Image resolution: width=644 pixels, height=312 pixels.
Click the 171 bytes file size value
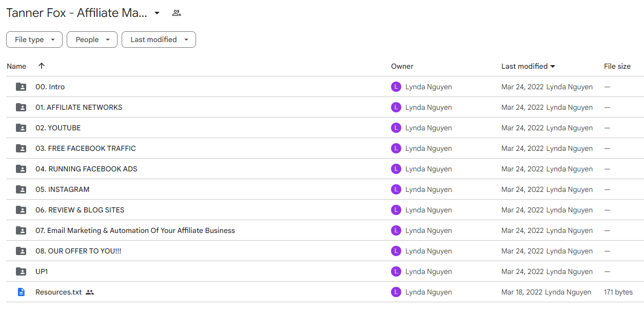pyautogui.click(x=618, y=292)
